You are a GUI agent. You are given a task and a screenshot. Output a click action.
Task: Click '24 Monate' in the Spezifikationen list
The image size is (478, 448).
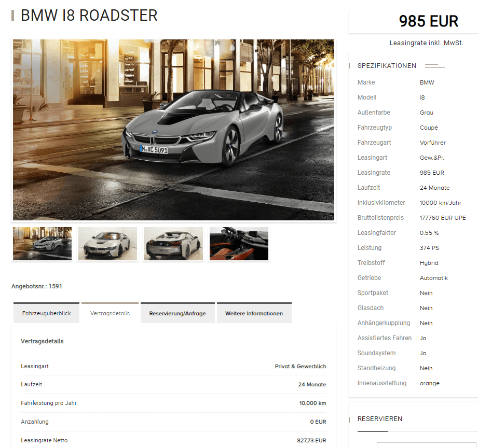(x=435, y=188)
